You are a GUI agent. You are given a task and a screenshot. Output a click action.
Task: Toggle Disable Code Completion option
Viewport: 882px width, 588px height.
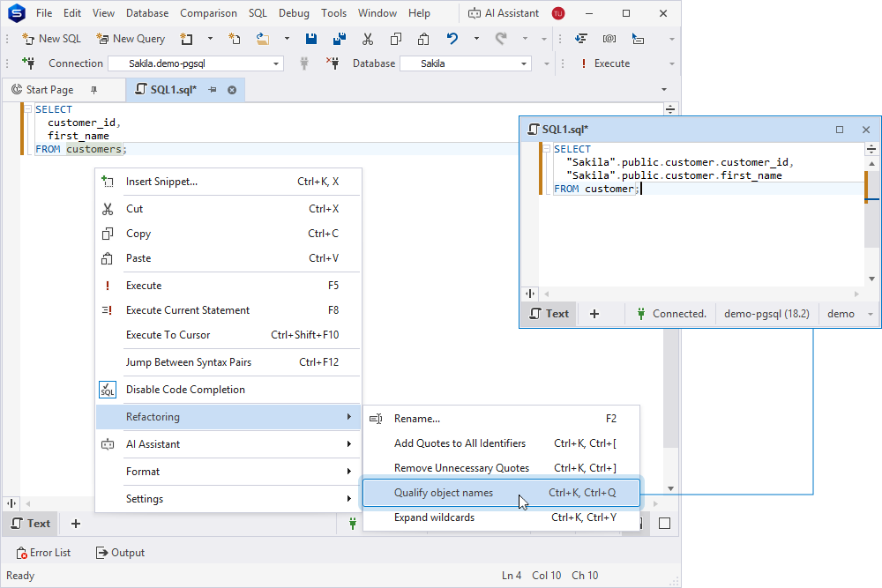tap(228, 390)
